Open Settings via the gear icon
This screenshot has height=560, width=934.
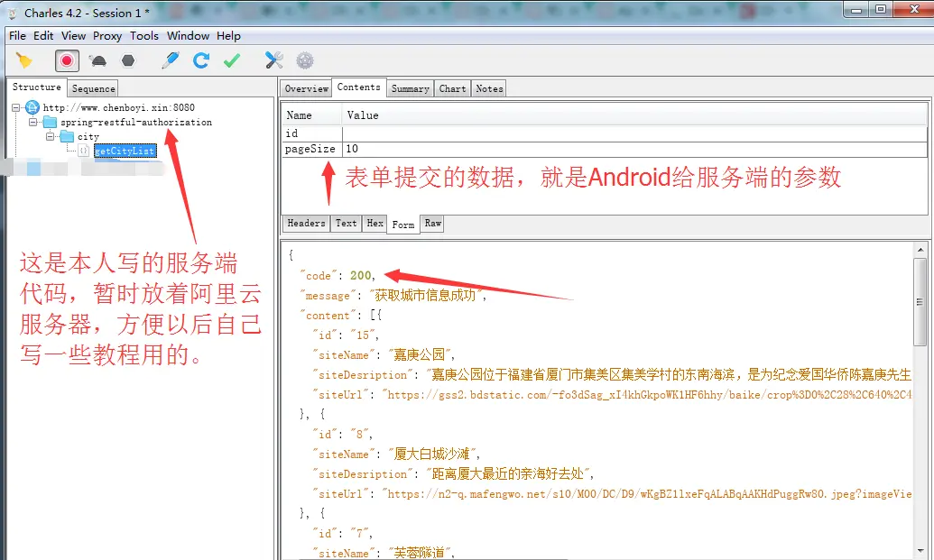tap(304, 60)
